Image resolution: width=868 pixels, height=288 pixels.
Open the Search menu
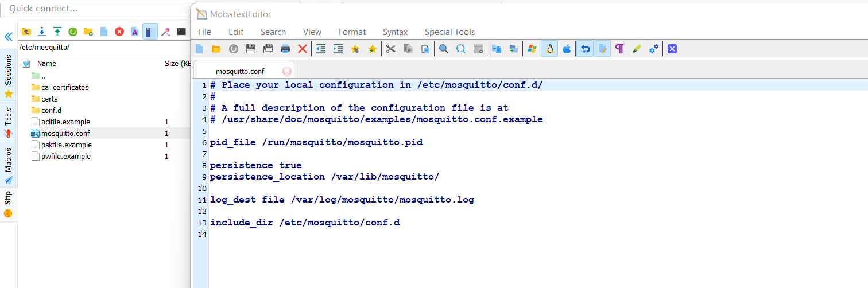tap(273, 32)
